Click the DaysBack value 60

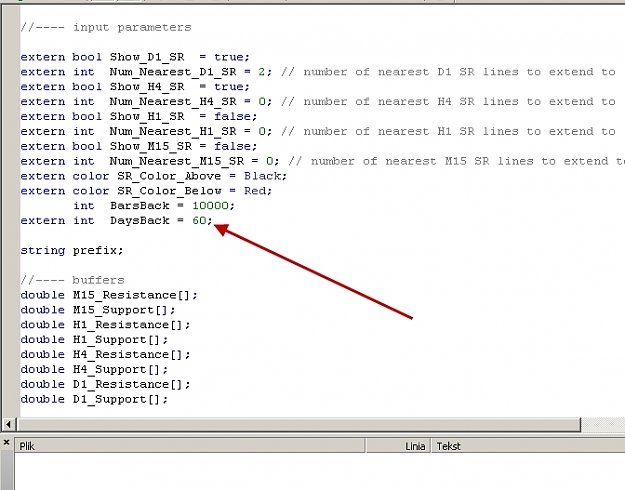pyautogui.click(x=199, y=220)
